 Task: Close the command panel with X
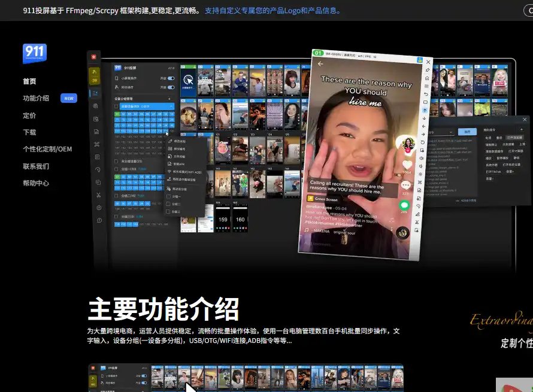pos(525,120)
